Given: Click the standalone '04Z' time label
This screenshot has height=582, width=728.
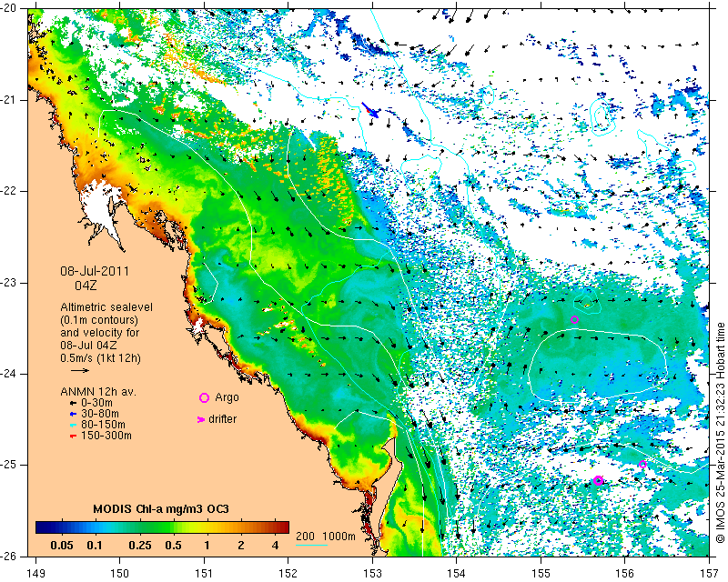Looking at the screenshot, I should 86,285.
